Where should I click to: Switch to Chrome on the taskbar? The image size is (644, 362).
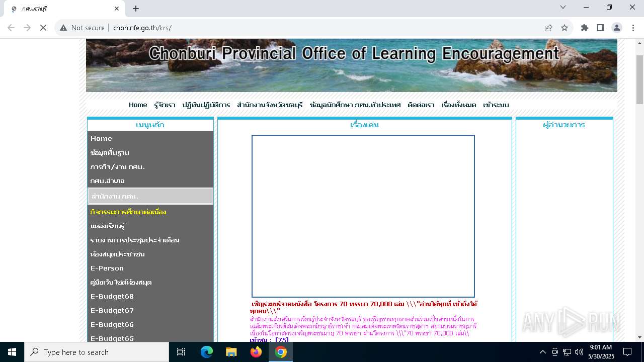[x=281, y=352]
